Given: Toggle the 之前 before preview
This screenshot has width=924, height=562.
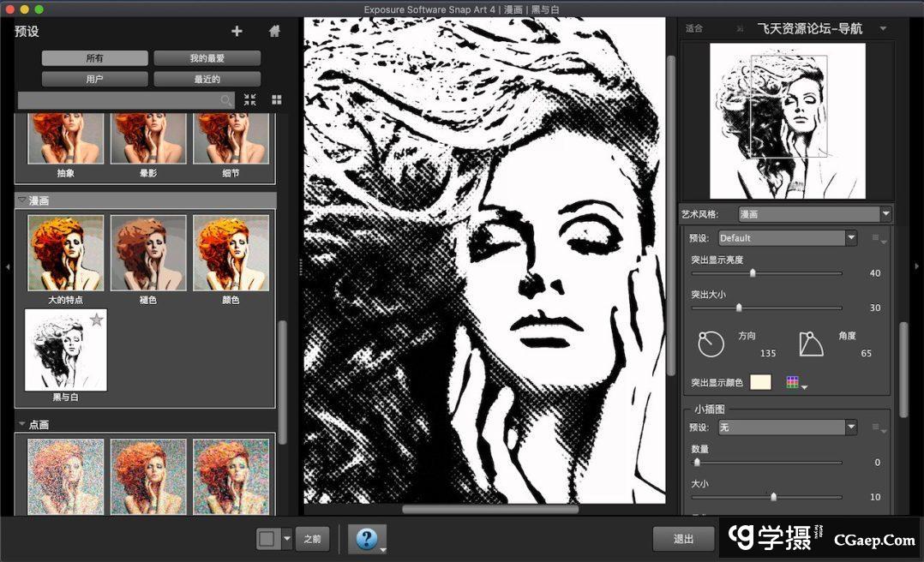Looking at the screenshot, I should 312,539.
